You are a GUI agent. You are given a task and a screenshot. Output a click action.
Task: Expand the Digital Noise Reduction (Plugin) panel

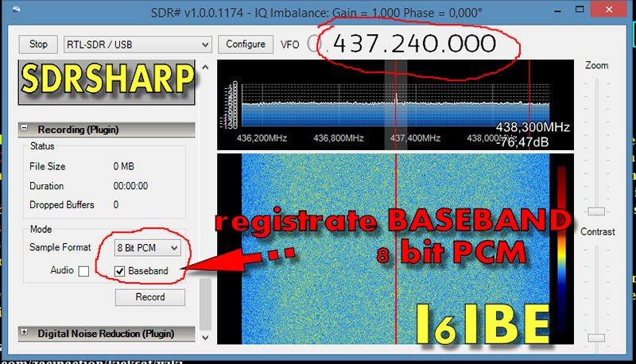[25, 332]
